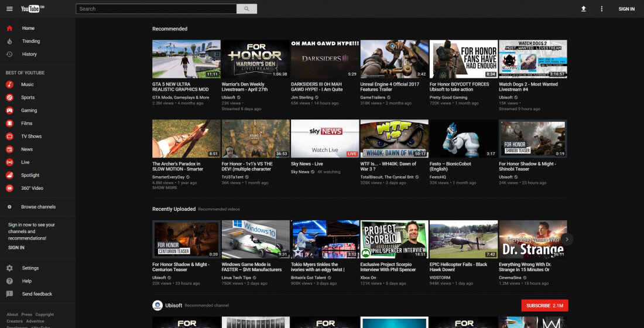Subscribe to the Ubisoft channel
Viewport: 644px width, 328px height.
pos(544,305)
